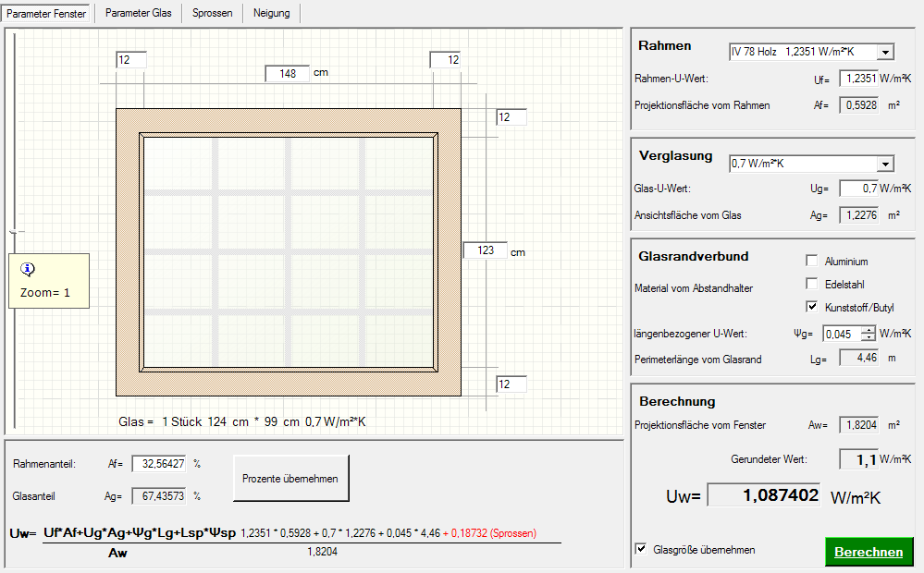
Task: Click the Rahmenanteil Af percentage field
Action: pyautogui.click(x=158, y=463)
